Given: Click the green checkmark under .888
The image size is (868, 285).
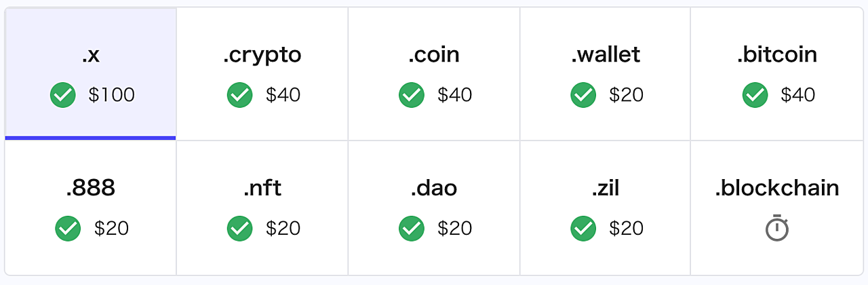Looking at the screenshot, I should tap(68, 229).
